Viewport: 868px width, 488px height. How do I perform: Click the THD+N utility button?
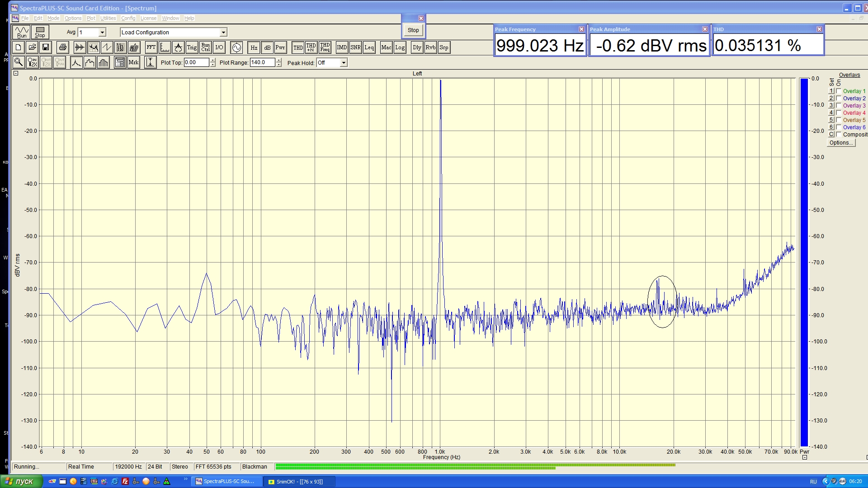pos(311,47)
